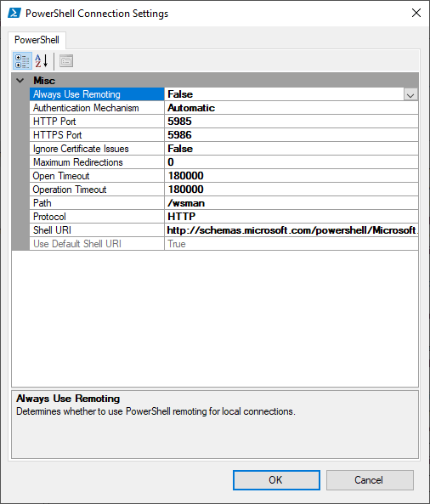Sort properties alphabetically with A-Z icon
Screen dimensions: 430x504
(x=42, y=60)
